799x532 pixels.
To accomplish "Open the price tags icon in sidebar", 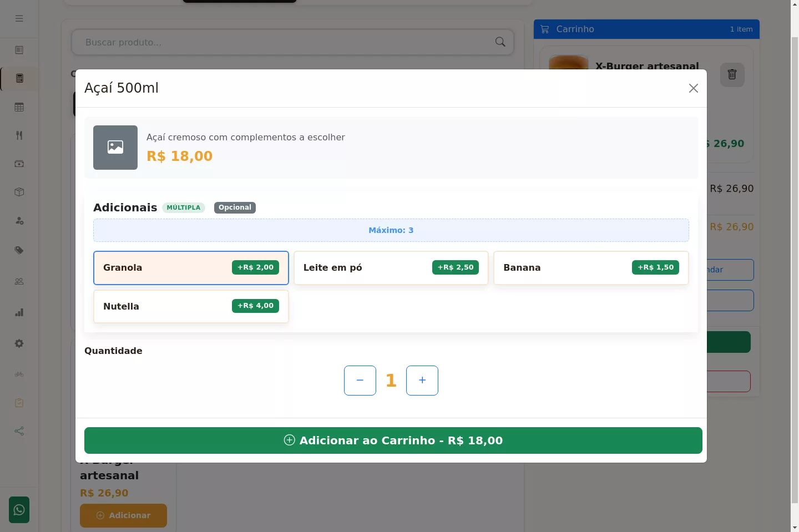I will tap(19, 250).
